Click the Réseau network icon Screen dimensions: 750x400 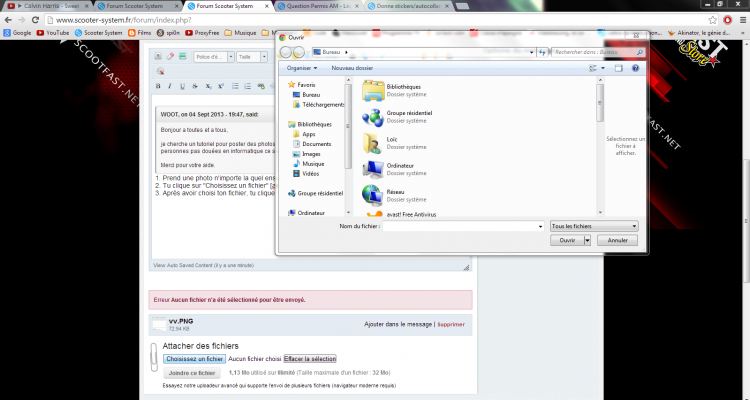(x=373, y=193)
